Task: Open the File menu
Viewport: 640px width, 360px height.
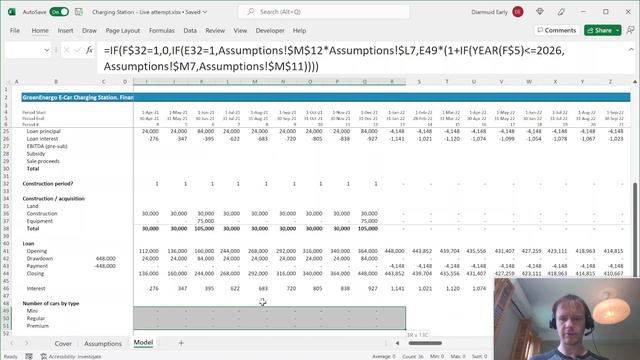Action: pyautogui.click(x=15, y=31)
